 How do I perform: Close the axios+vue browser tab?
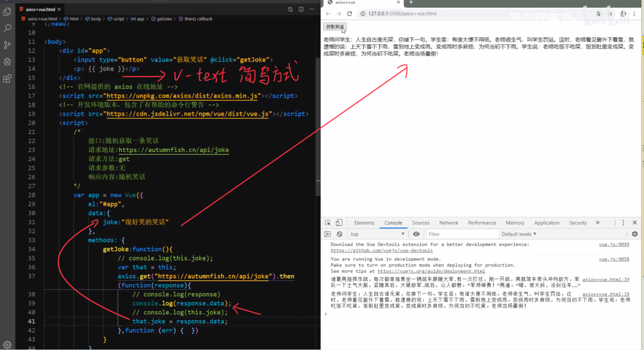[x=398, y=2]
